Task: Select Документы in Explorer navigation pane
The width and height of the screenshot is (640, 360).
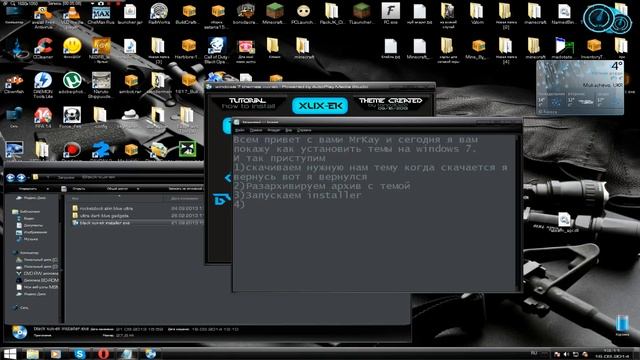Action: click(x=29, y=225)
